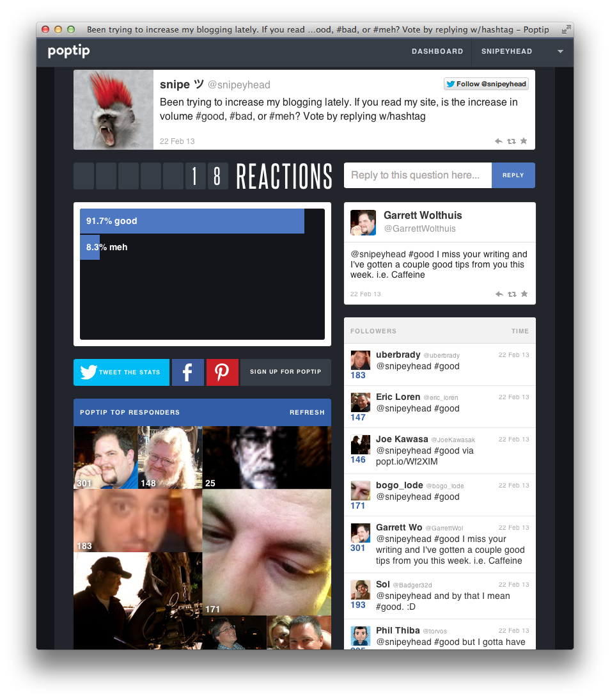Image resolution: width=610 pixels, height=700 pixels.
Task: Focus the Reply to this question field
Action: coord(418,175)
